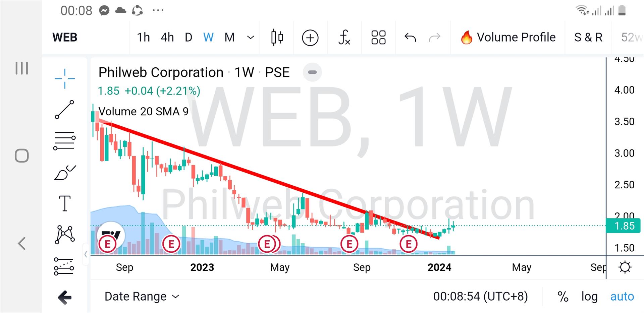Switch to Monthly timeframe M
This screenshot has height=313, width=644.
pyautogui.click(x=229, y=37)
